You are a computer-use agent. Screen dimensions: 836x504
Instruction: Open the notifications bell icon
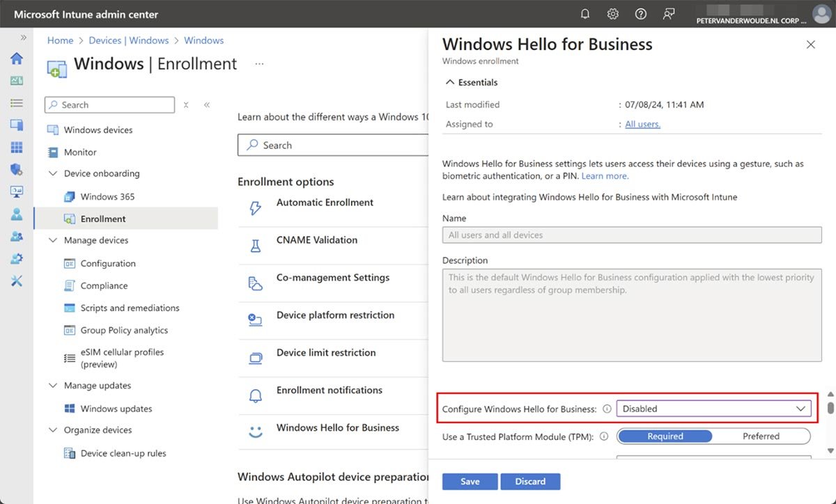585,14
